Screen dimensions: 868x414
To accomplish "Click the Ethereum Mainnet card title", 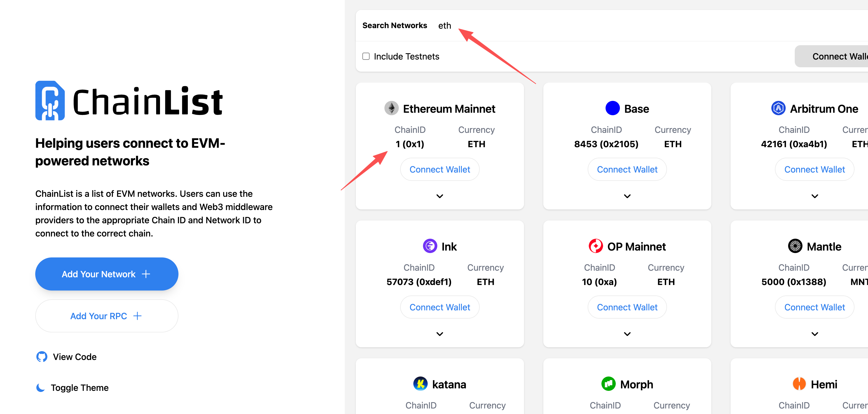I will pos(449,109).
